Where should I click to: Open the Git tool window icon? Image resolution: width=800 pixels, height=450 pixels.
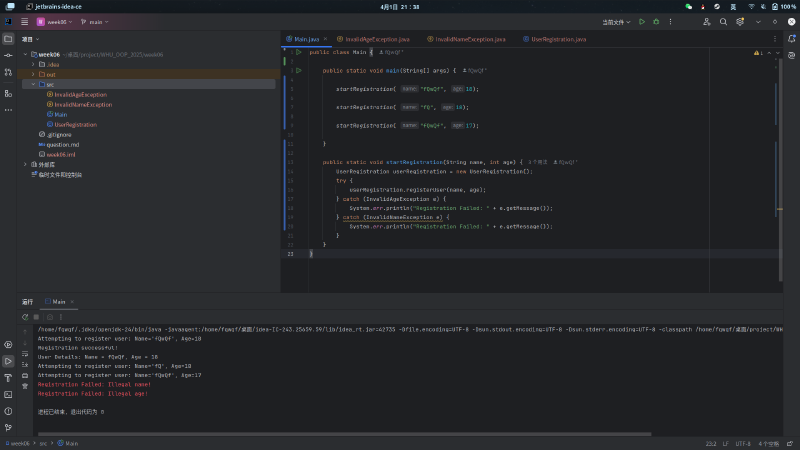pyautogui.click(x=8, y=428)
